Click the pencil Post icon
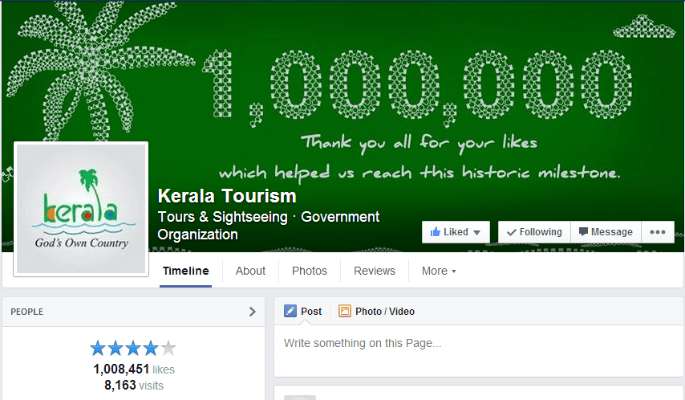Screen dimensions: 685x400 290,311
